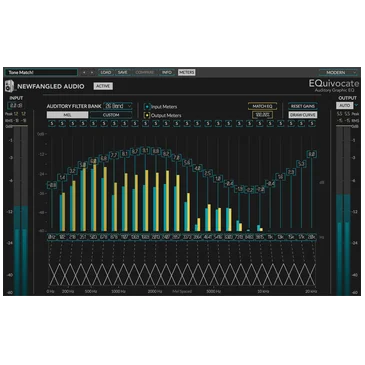Click the Newfangled Audio logo icon
The height and width of the screenshot is (365, 365).
(x=10, y=87)
